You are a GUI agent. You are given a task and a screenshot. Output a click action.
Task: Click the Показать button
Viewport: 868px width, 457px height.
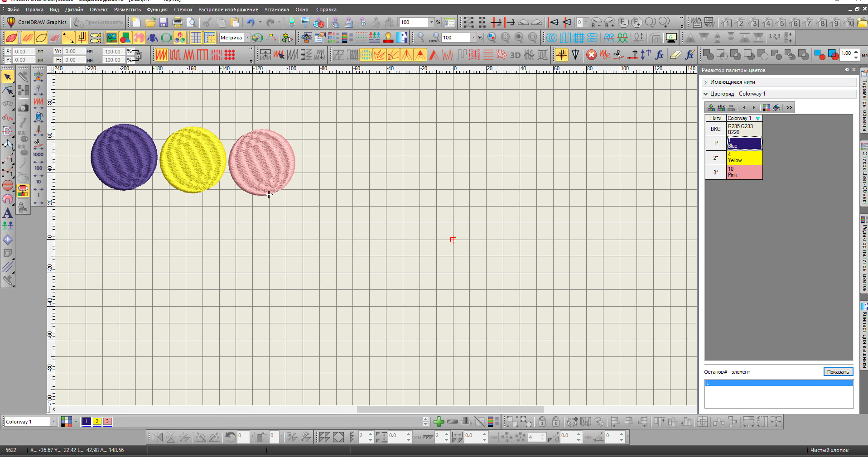[x=838, y=372]
